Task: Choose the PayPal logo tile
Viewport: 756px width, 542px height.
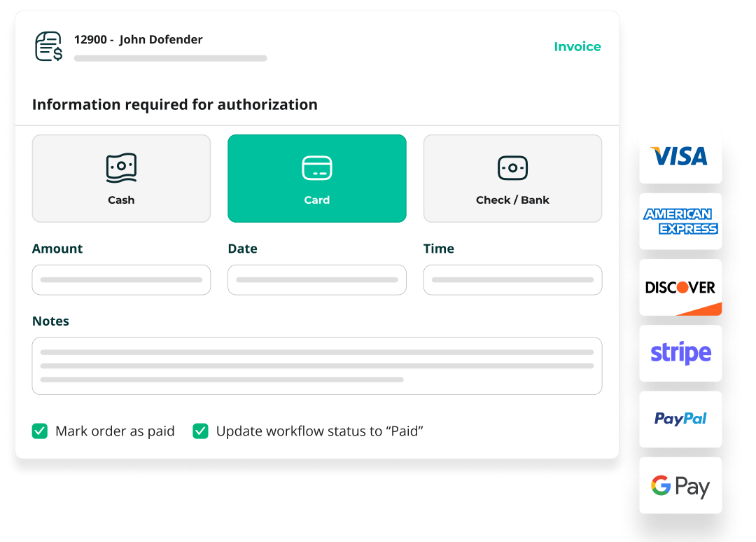Action: (x=680, y=419)
